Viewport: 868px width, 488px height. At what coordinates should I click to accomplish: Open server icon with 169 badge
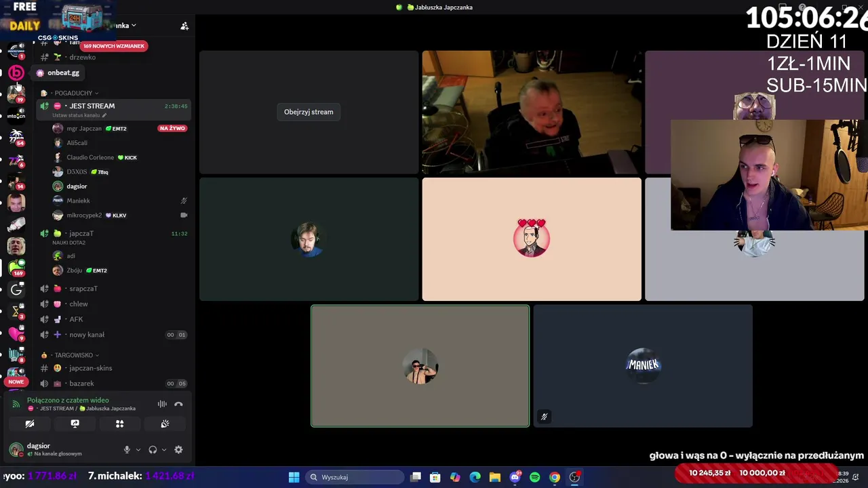16,267
